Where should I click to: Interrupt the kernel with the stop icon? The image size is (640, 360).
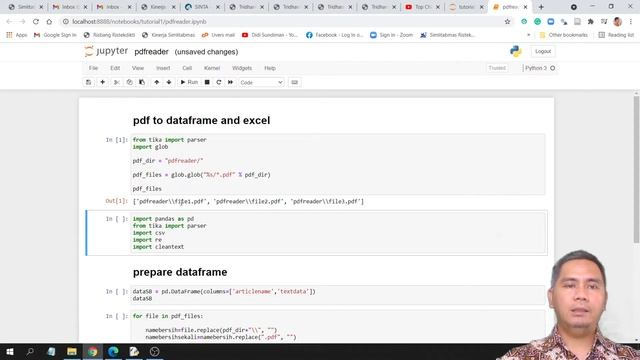tap(207, 82)
